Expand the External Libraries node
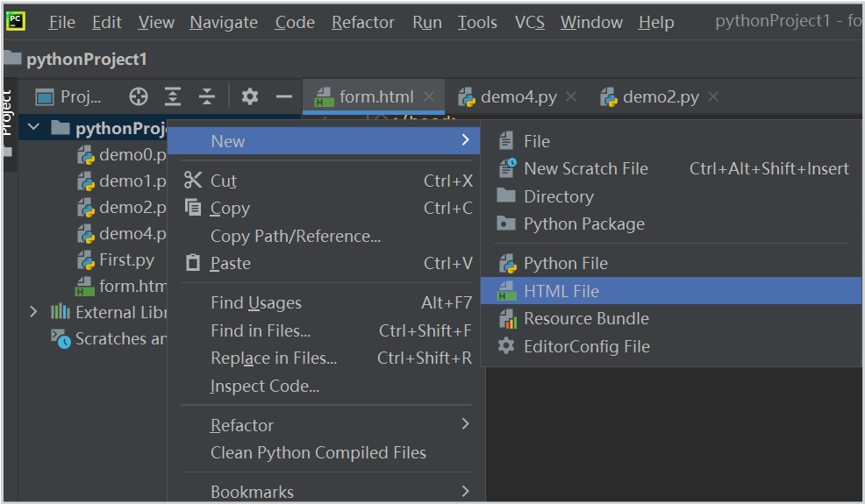Viewport: 865px width, 504px height. click(33, 312)
